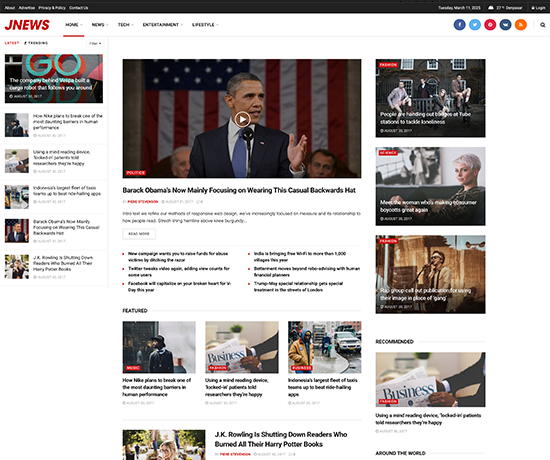Open recommended Business newspaper image
This screenshot has height=460, width=550.
tap(430, 380)
